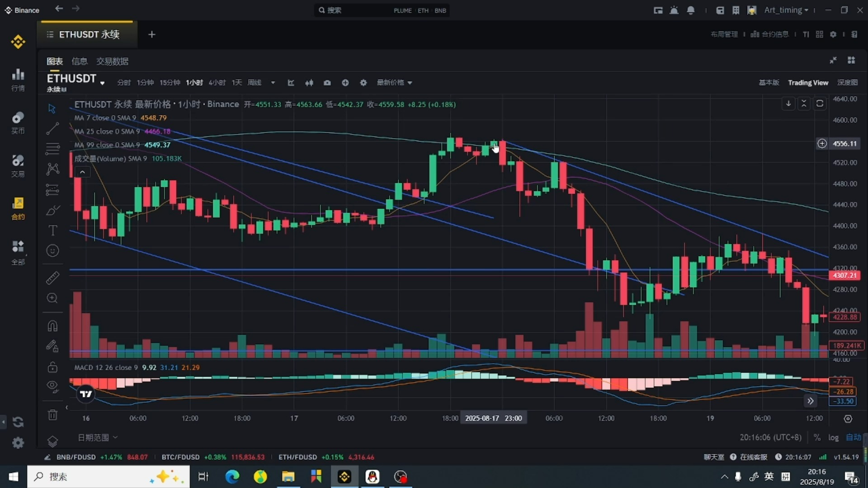The width and height of the screenshot is (868, 488).
Task: Toggle magnet mode for drawings
Action: 52,326
